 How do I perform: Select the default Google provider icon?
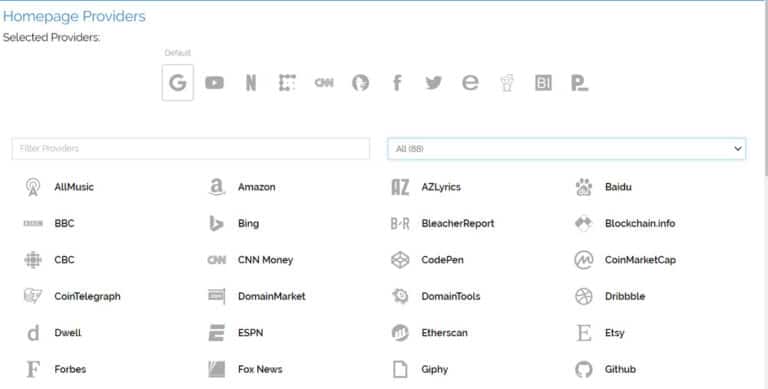click(x=177, y=82)
